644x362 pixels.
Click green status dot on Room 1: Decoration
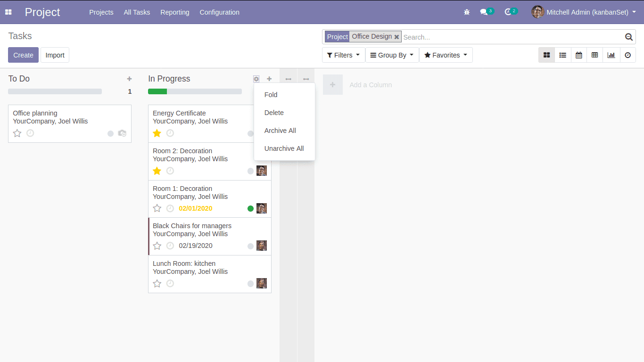pos(251,208)
